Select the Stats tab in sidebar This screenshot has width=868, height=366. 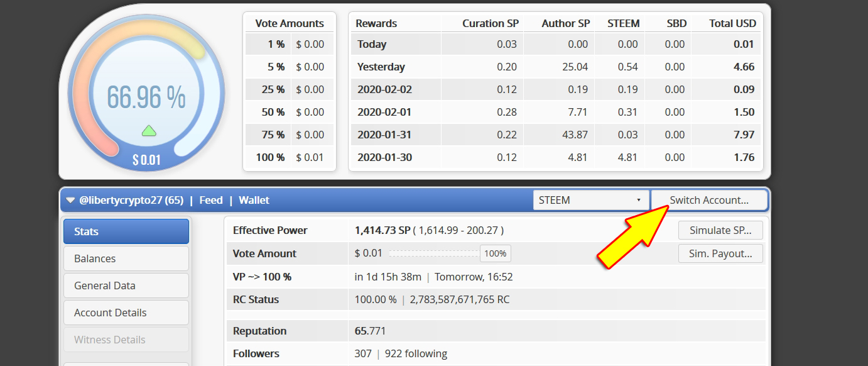(126, 231)
